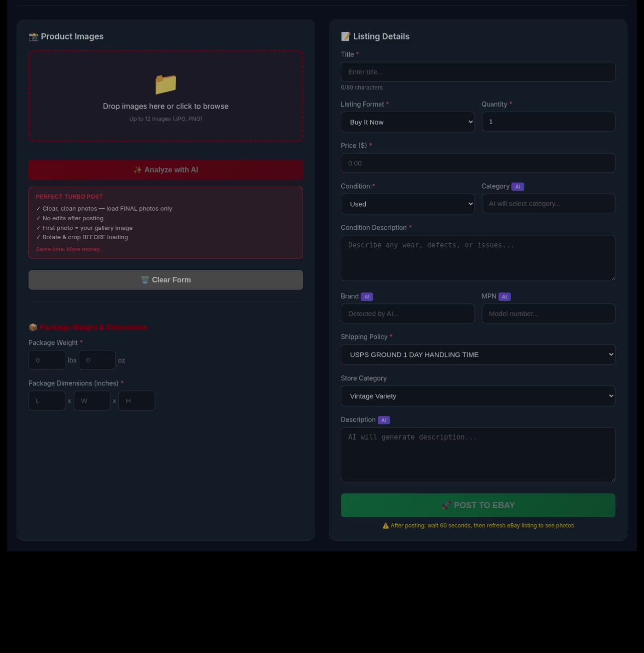
Task: Click the POST TO EBAY button
Action: (477, 505)
